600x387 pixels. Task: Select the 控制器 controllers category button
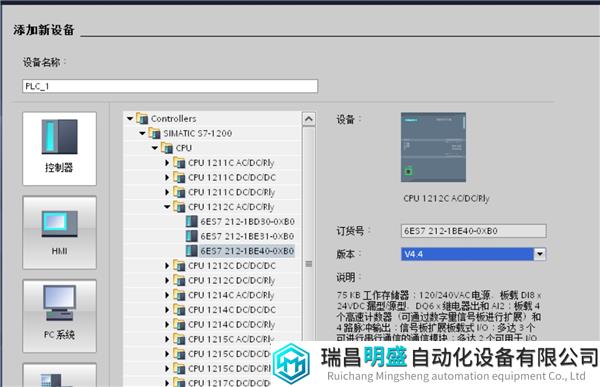tap(59, 149)
